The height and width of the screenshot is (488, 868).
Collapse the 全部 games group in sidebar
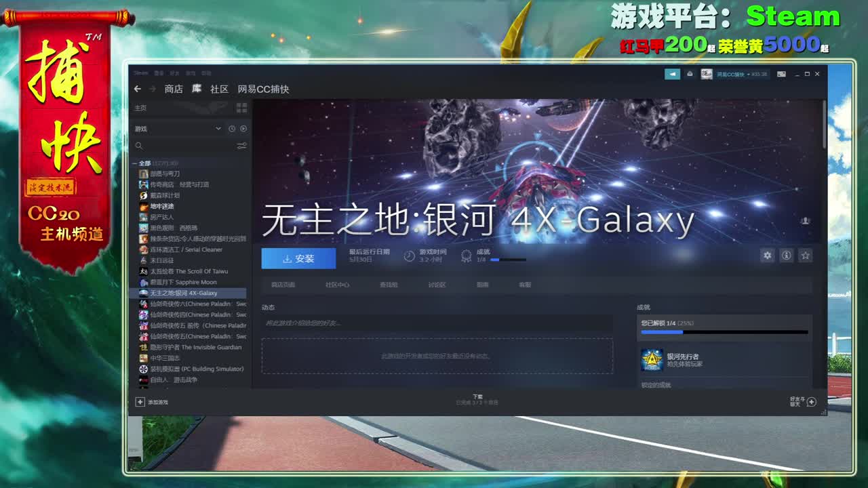[x=136, y=163]
